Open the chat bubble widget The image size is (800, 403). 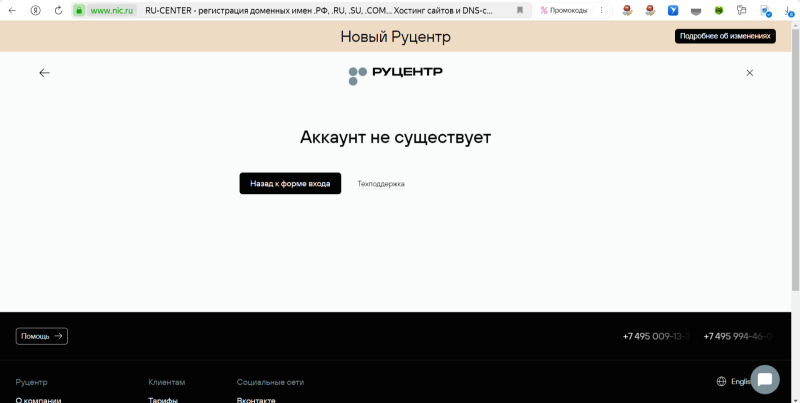[x=765, y=380]
